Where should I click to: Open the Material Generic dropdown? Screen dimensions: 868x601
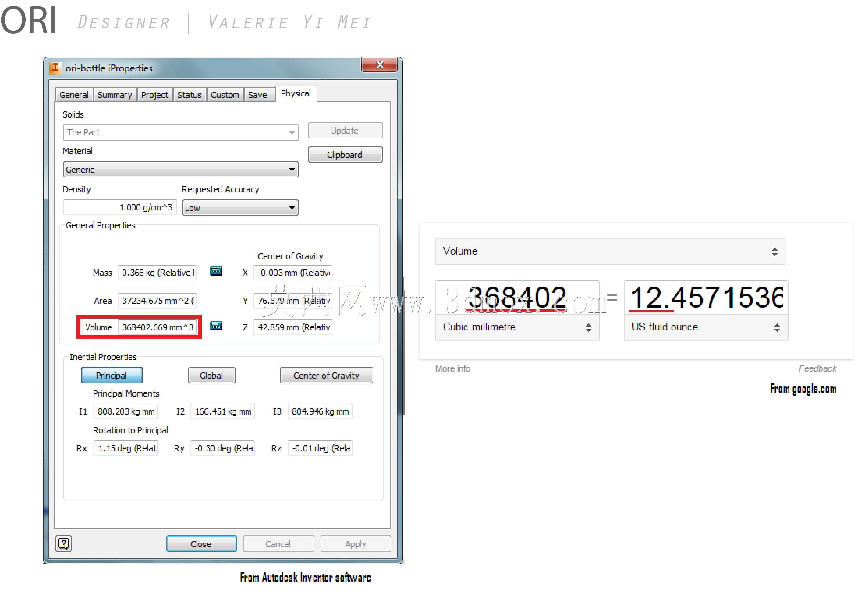pyautogui.click(x=181, y=169)
